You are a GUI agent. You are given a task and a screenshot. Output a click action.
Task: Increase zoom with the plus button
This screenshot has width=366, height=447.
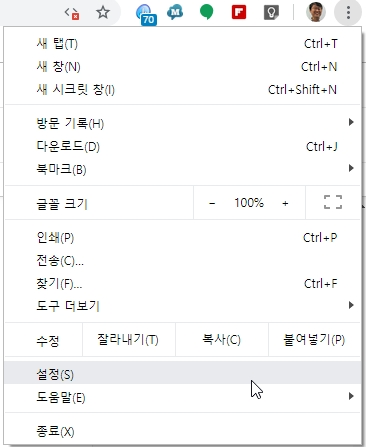285,203
